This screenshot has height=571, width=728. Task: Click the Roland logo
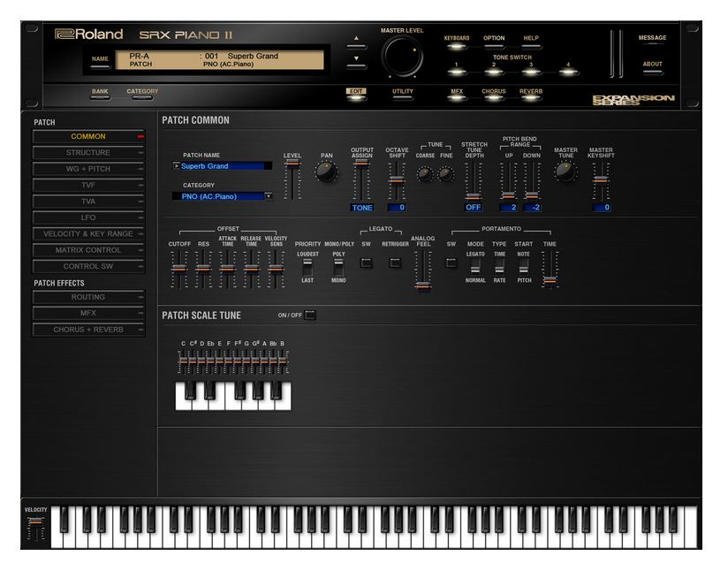coord(88,34)
